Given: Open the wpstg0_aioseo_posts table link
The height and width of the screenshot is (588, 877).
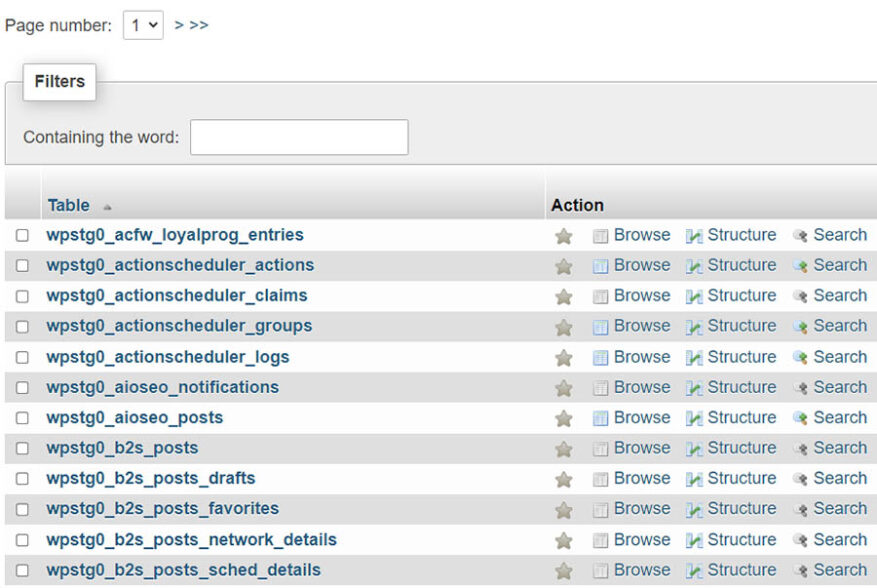Looking at the screenshot, I should coord(134,417).
